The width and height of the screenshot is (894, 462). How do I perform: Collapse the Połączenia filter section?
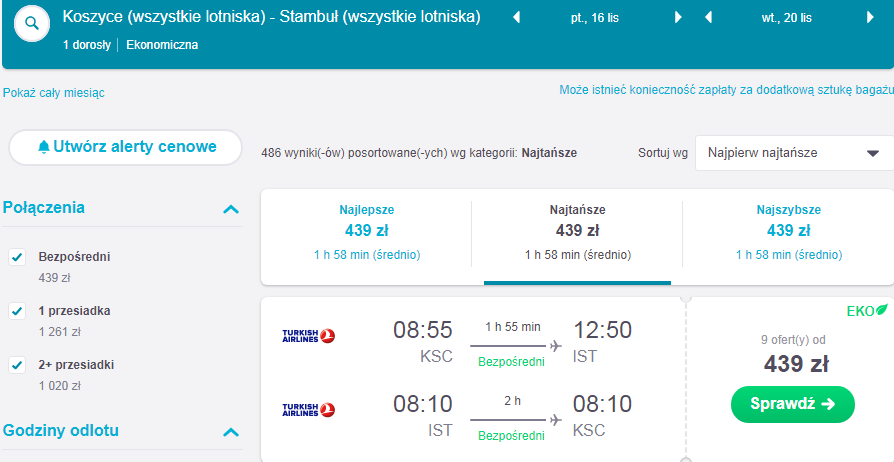pyautogui.click(x=231, y=209)
